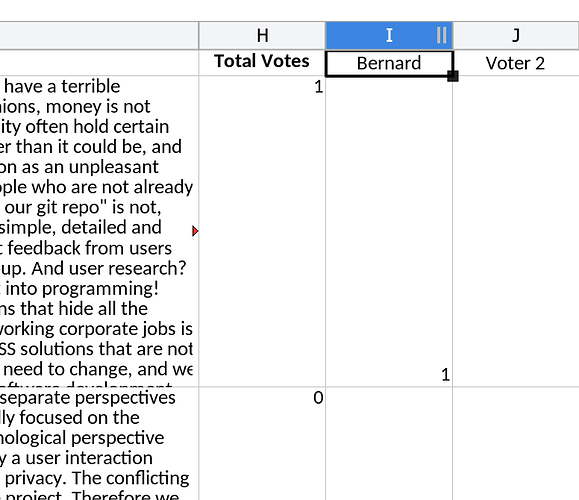Select the empty Bernard cell beside the 0
This screenshot has height=500, width=579.
click(x=389, y=444)
